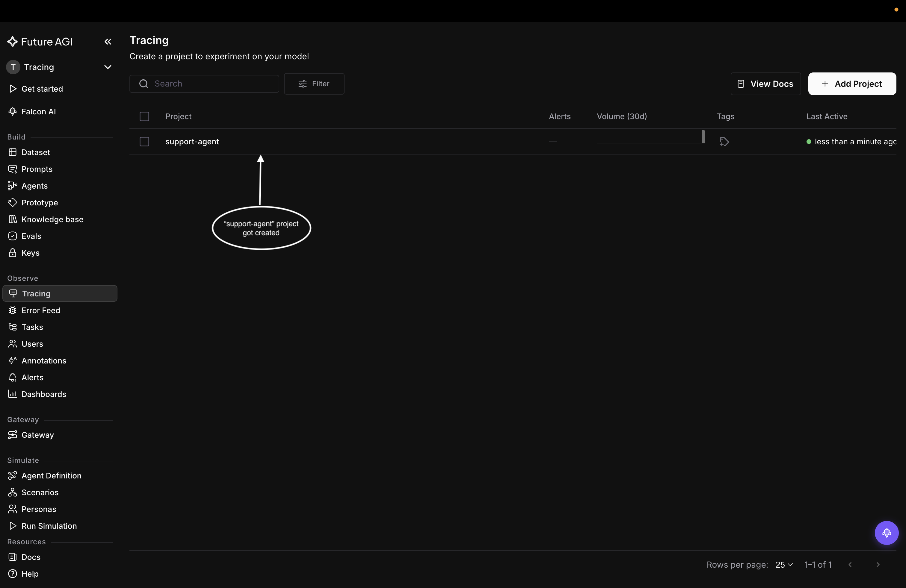Focus the Search projects field

[x=204, y=84]
